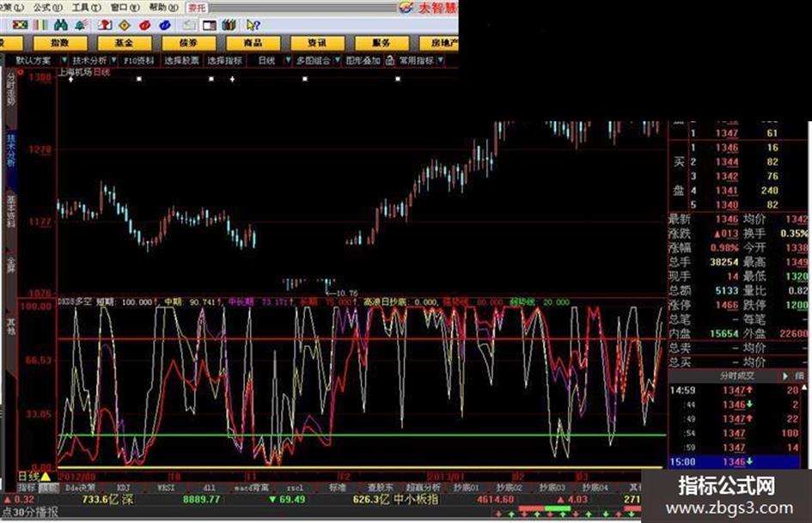Select the 超赢分析 indicator tab
The height and width of the screenshot is (523, 812).
(x=423, y=488)
